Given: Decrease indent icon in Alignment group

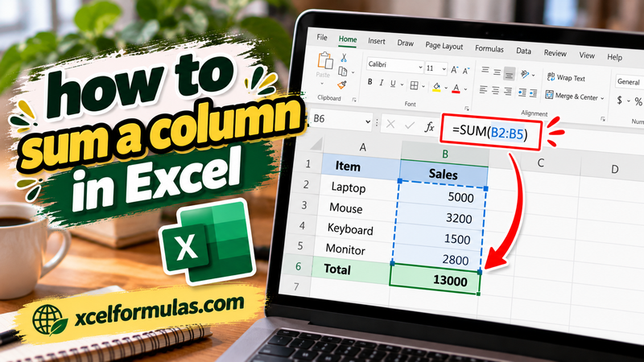Looking at the screenshot, I should click(522, 93).
